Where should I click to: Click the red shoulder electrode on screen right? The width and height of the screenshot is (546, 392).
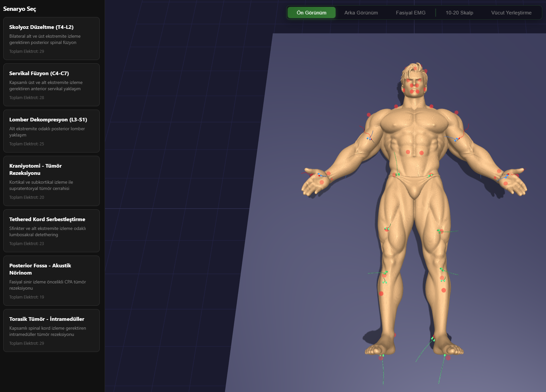click(x=456, y=113)
